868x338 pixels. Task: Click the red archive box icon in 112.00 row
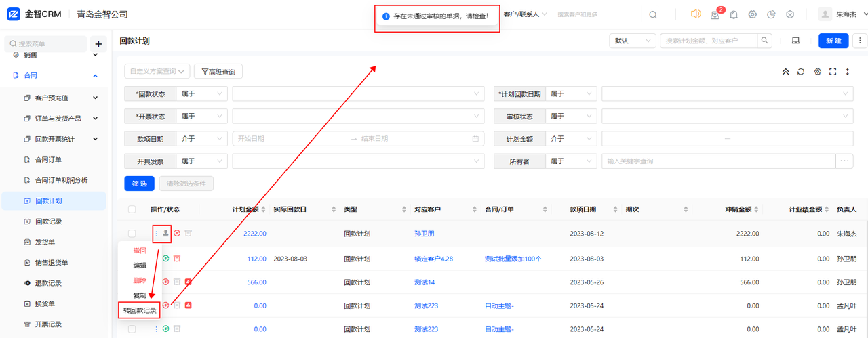(177, 258)
